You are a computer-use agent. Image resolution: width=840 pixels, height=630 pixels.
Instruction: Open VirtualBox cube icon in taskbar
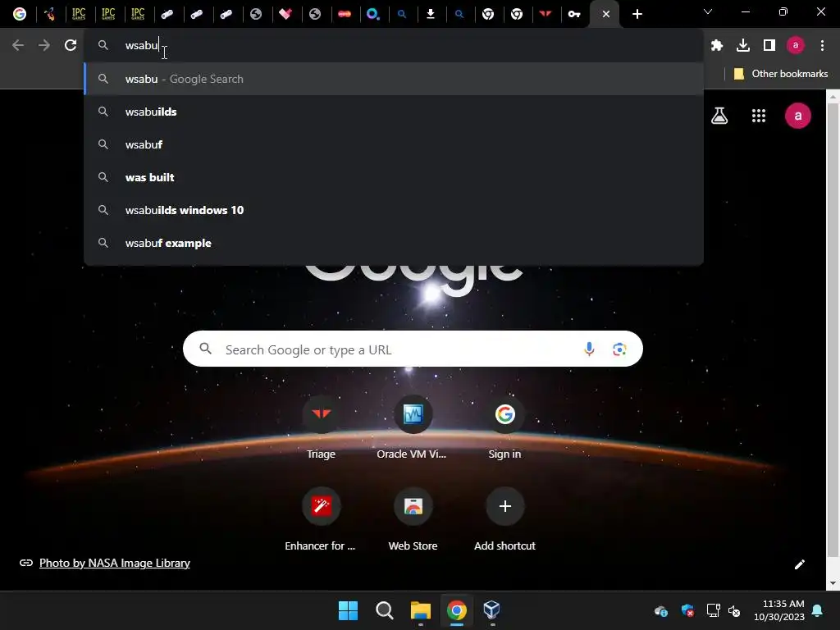click(492, 610)
